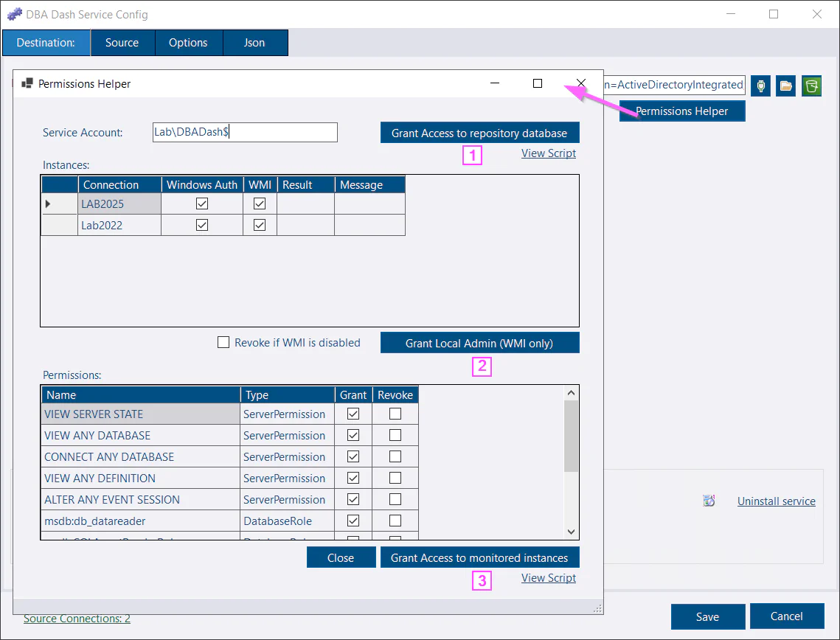Switch to the Source tab
Image resolution: width=840 pixels, height=640 pixels.
(x=122, y=42)
